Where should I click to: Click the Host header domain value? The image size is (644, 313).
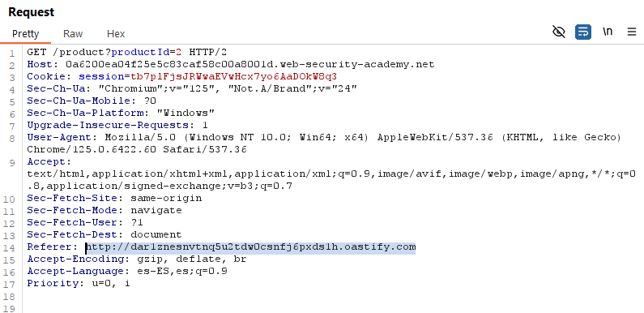click(250, 65)
